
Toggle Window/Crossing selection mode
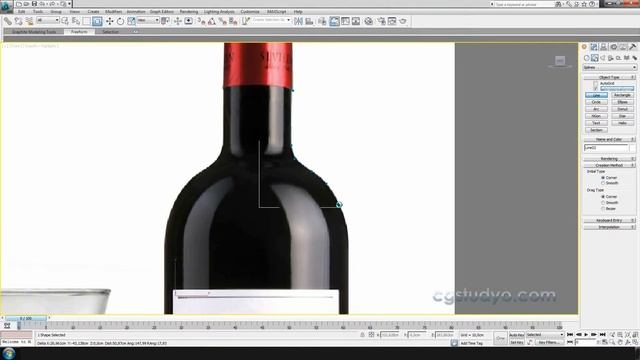tap(97, 21)
